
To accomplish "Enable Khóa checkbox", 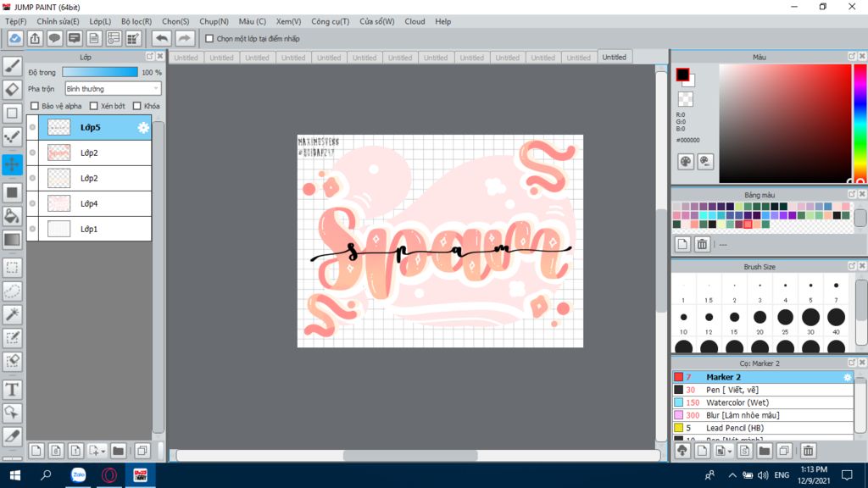I will [136, 106].
